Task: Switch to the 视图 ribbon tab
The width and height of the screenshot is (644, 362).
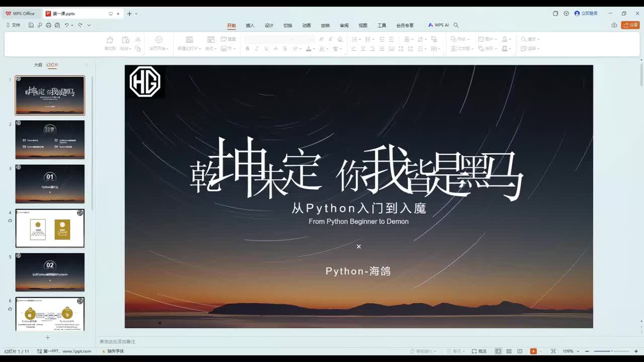Action: click(363, 25)
